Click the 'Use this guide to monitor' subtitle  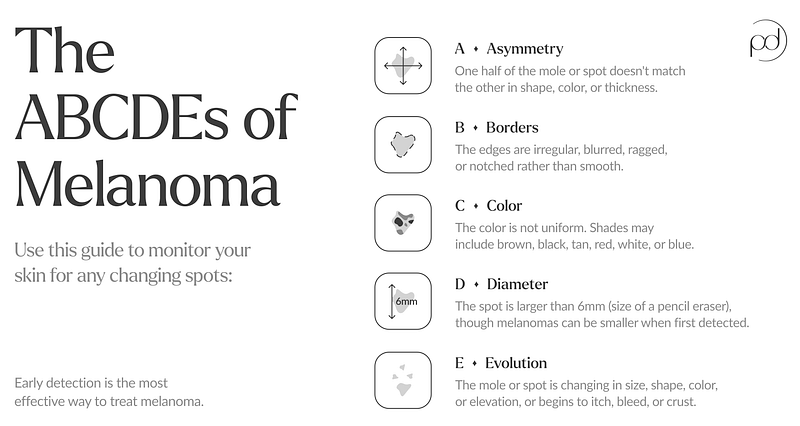coord(133,263)
